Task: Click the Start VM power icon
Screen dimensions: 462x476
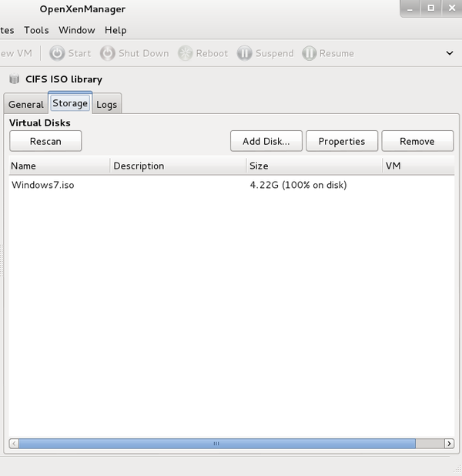Action: [x=57, y=53]
